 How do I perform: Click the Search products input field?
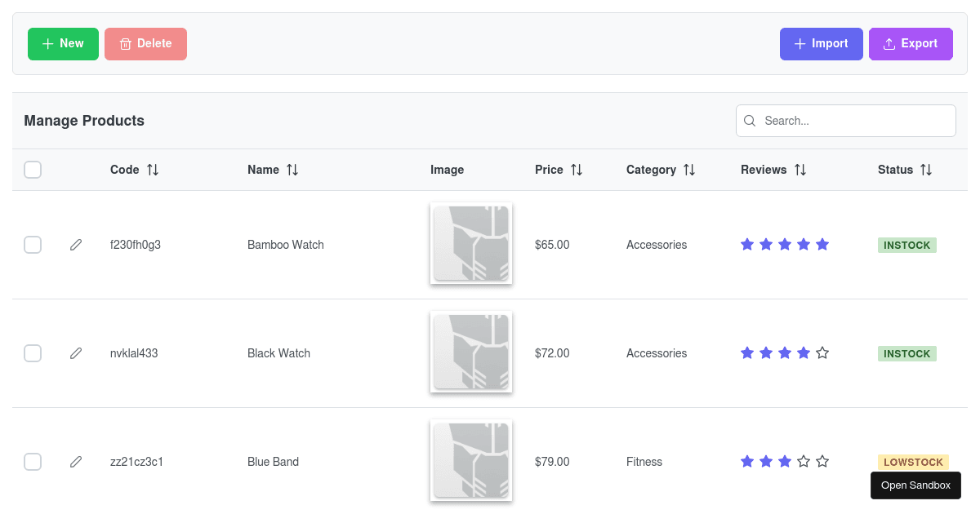pyautogui.click(x=853, y=121)
